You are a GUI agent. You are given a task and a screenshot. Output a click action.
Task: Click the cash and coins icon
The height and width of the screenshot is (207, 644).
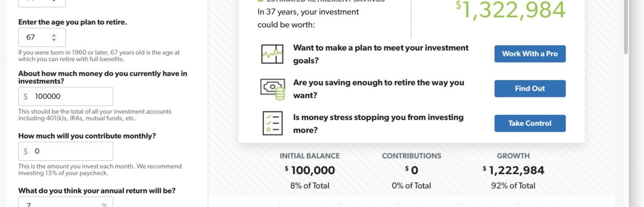pyautogui.click(x=272, y=89)
